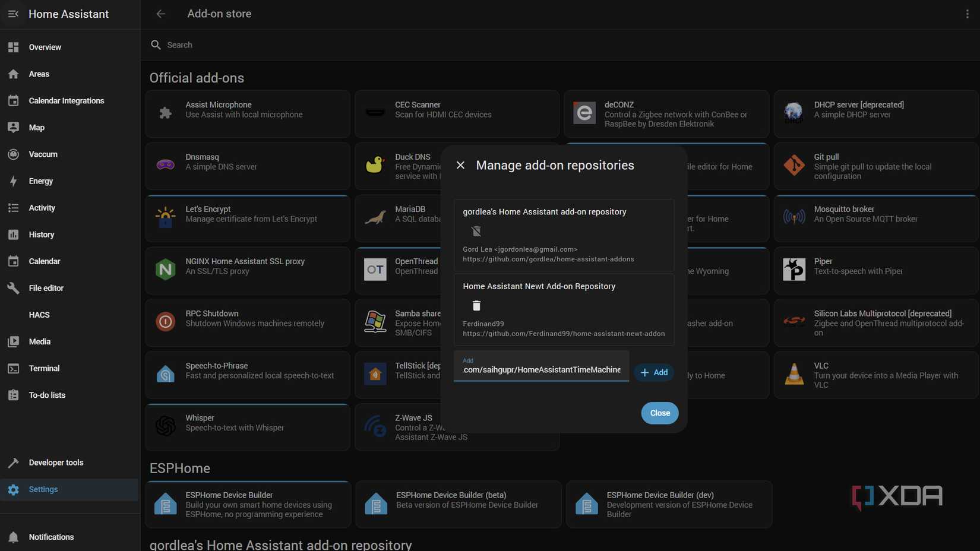
Task: Open History in the sidebar
Action: [x=70, y=235]
